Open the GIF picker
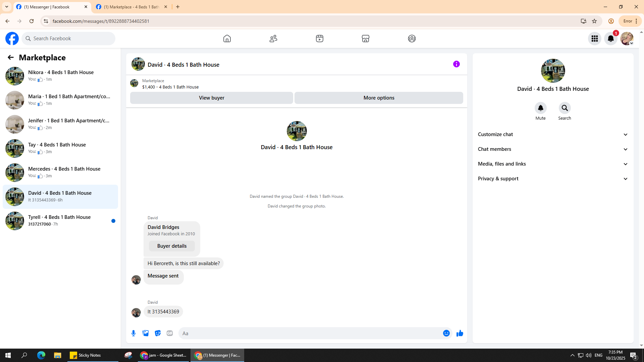 point(170,333)
